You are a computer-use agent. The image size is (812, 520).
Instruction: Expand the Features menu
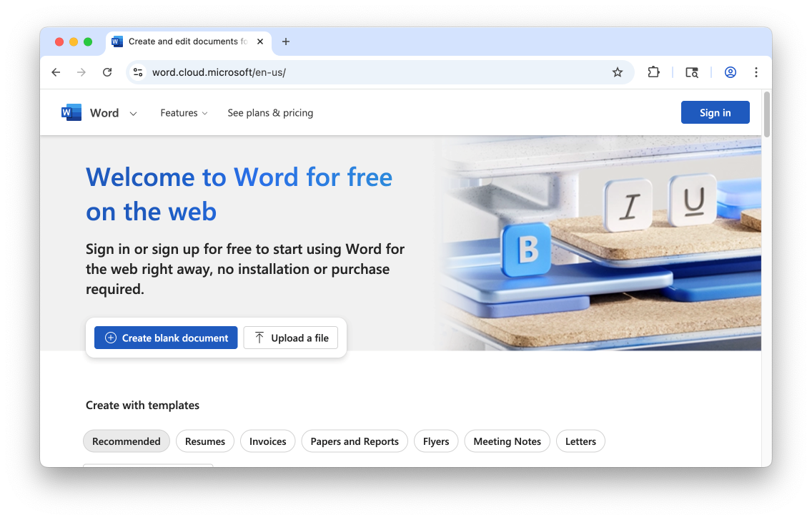pos(184,113)
